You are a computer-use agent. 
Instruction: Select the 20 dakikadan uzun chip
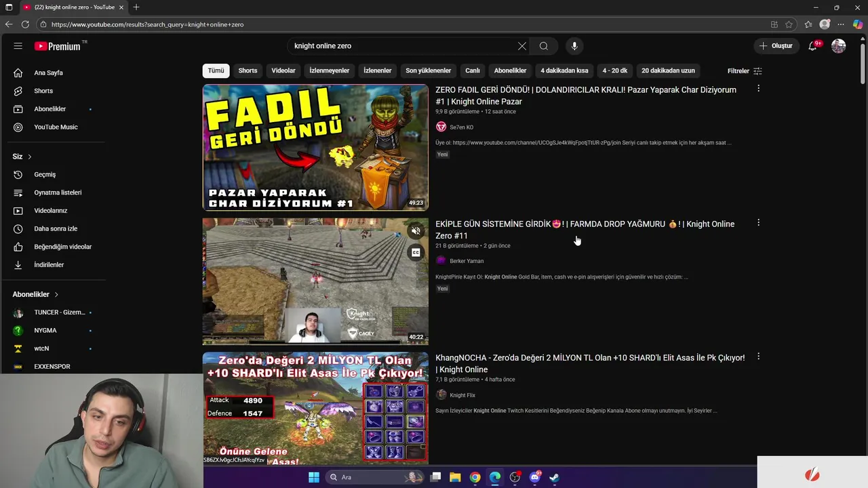tap(668, 70)
